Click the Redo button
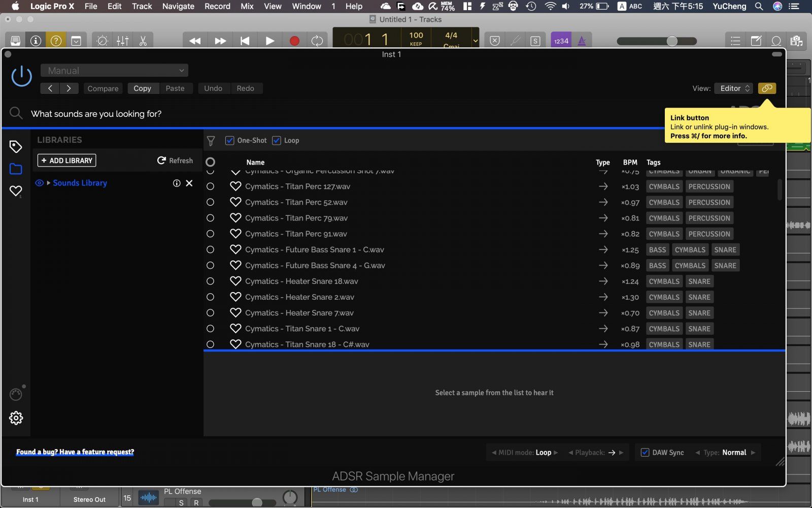This screenshot has width=812, height=508. pos(245,88)
